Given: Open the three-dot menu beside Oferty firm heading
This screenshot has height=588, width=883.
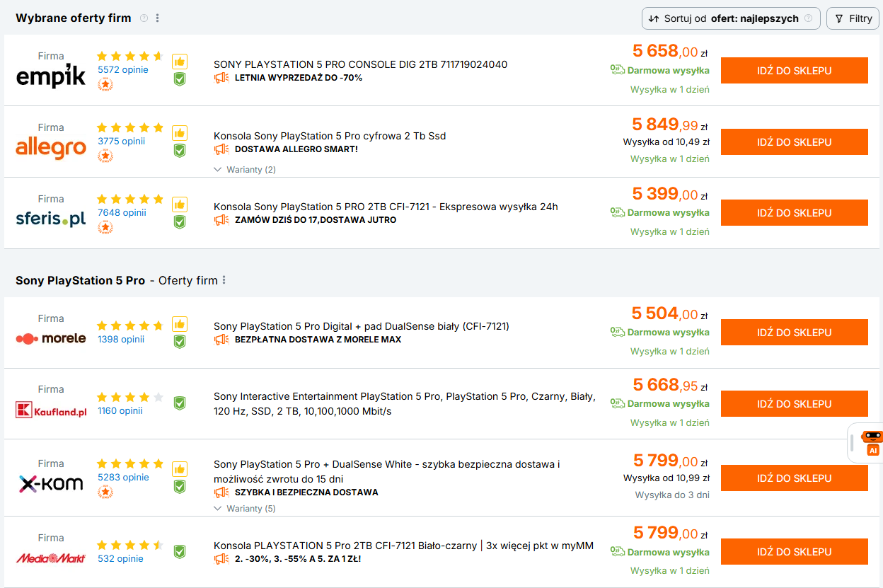Looking at the screenshot, I should coord(224,280).
